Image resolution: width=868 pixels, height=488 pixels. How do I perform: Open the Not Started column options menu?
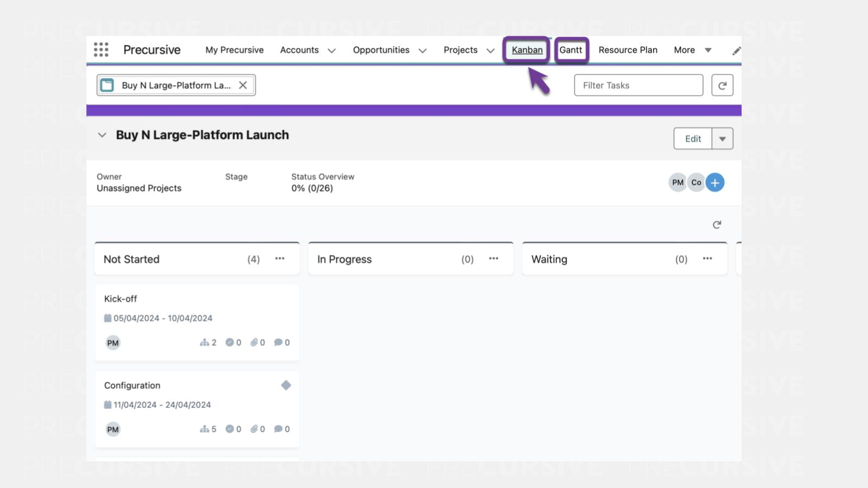280,259
